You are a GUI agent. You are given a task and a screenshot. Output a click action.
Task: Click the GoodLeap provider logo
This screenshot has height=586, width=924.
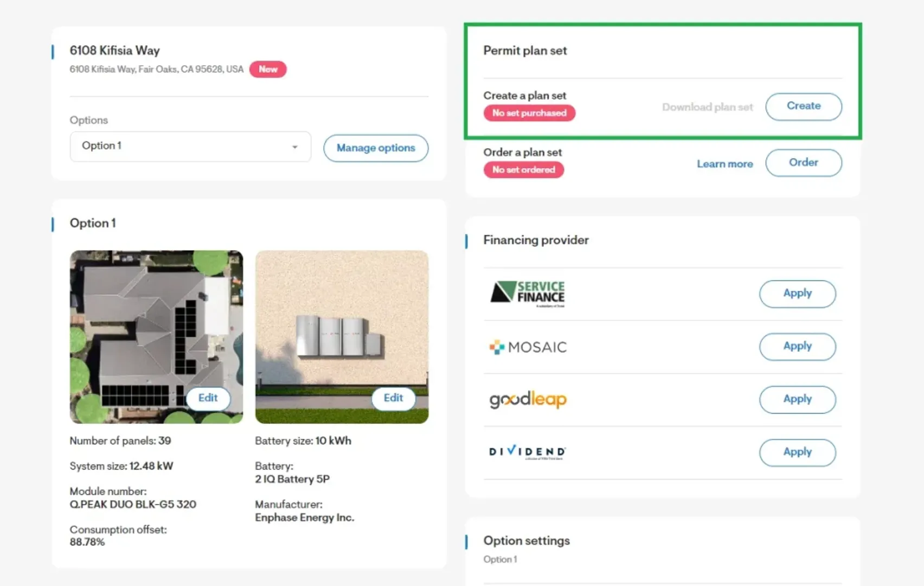click(x=527, y=399)
